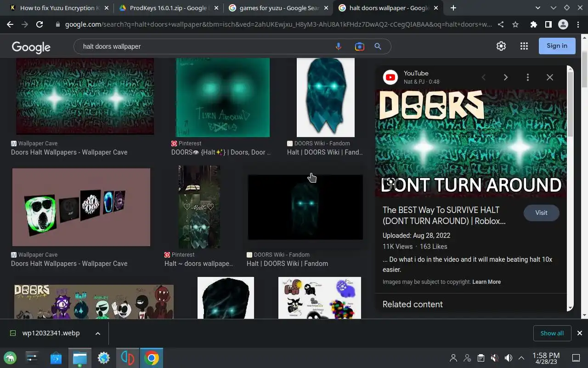Image resolution: width=588 pixels, height=368 pixels.
Task: Open the DONT TURN AROUND preview image
Action: [471, 143]
